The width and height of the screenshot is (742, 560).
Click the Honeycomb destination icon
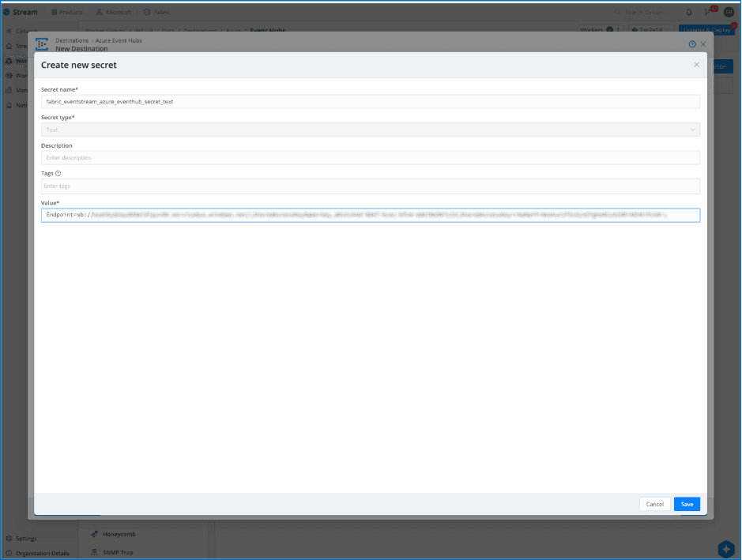pyautogui.click(x=95, y=534)
